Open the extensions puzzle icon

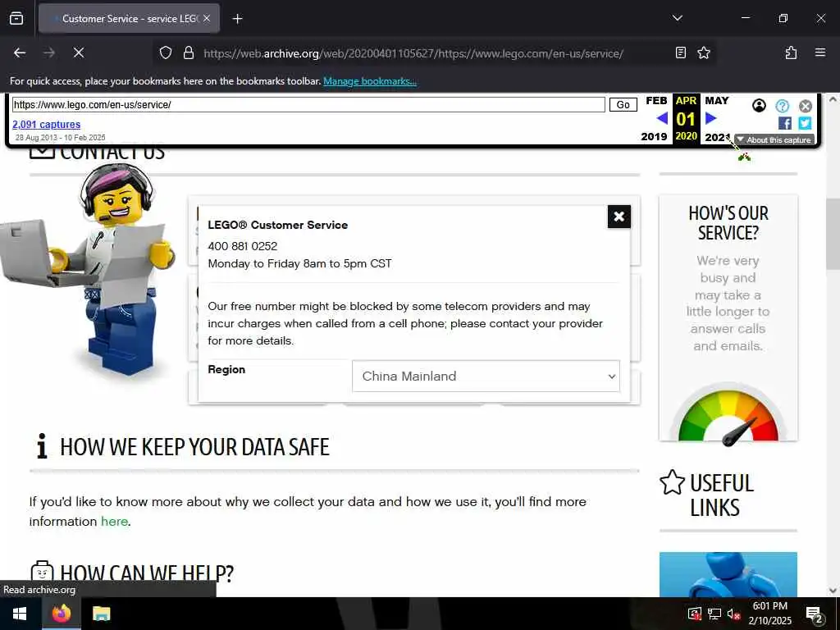tap(791, 53)
